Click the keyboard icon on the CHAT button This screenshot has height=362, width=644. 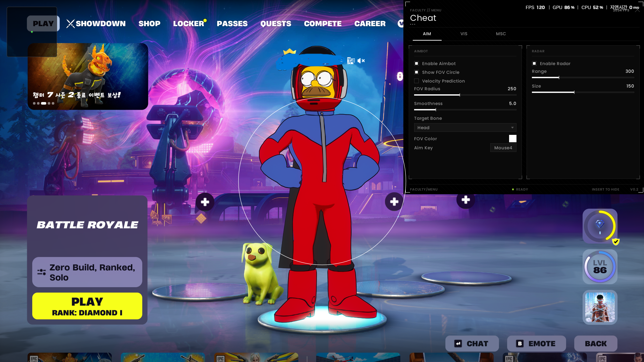coord(458,344)
